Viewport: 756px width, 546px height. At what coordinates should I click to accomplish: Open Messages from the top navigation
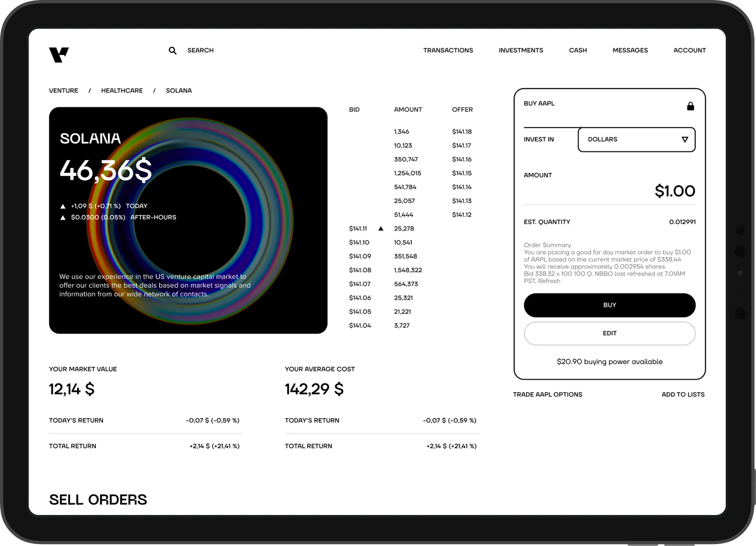630,50
